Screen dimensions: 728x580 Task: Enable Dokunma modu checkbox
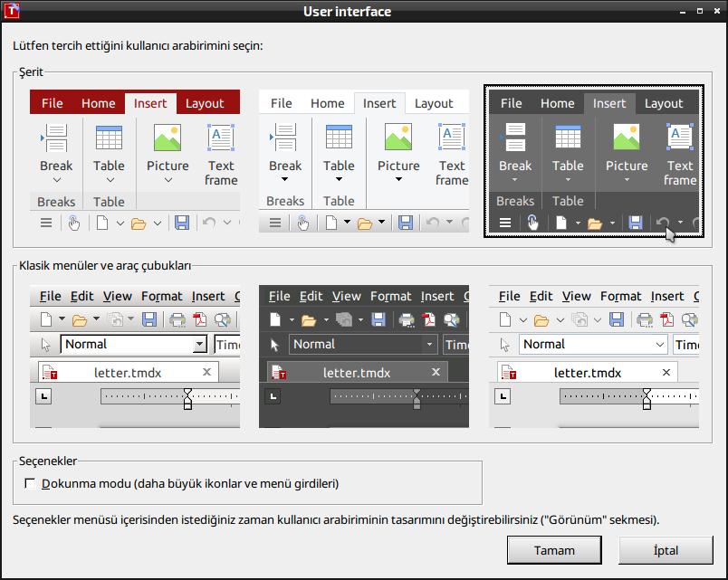coord(30,483)
